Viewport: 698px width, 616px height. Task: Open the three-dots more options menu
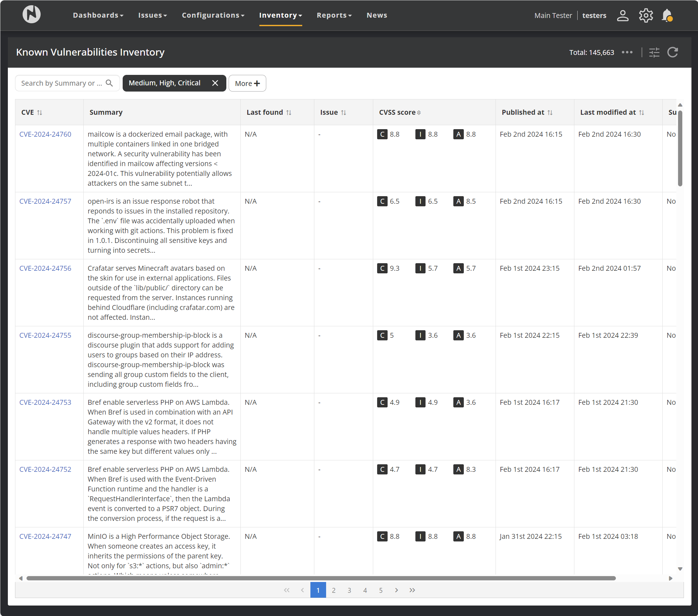pos(627,52)
